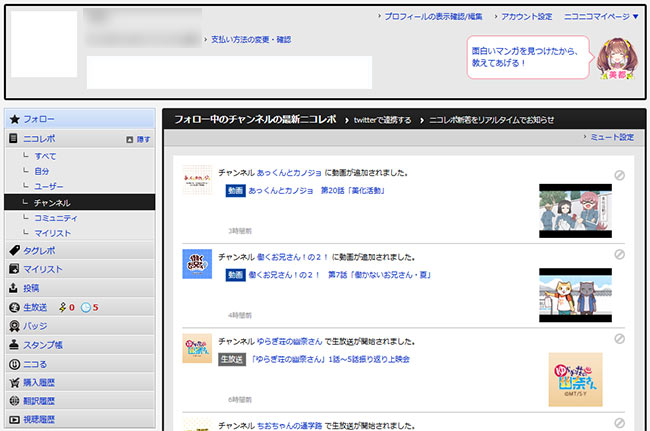Viewport: 650px width, 431px height.
Task: Open video 働くお兄さん!の2! 第7話
Action: tap(340, 275)
